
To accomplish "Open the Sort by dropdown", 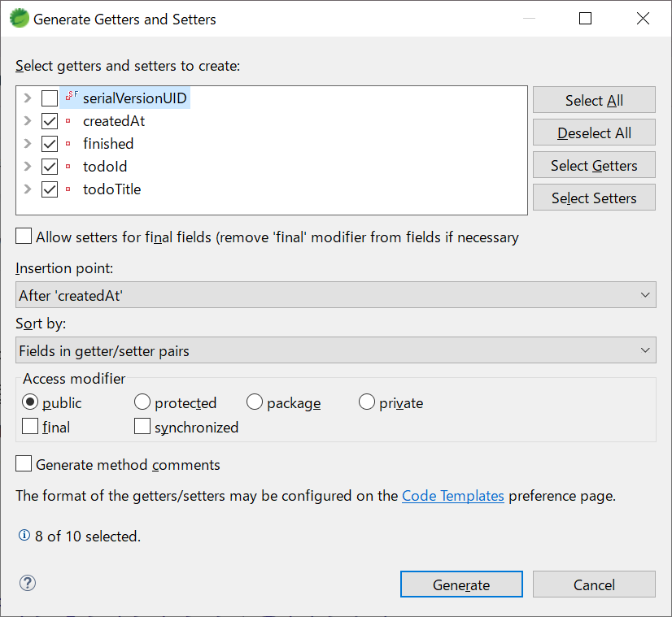I will 335,350.
